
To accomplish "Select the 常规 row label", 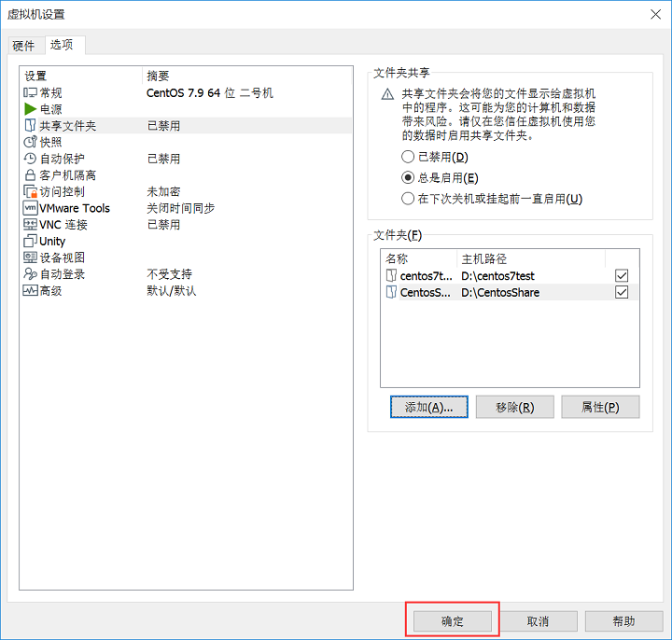I will tap(50, 92).
